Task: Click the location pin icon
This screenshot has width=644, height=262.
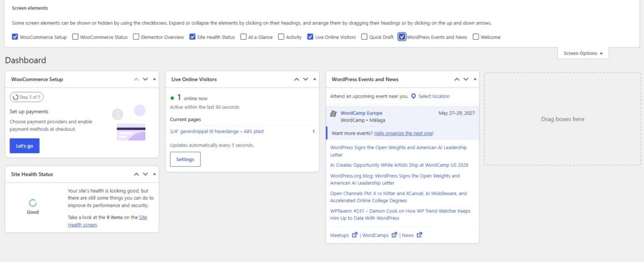Action: click(414, 96)
